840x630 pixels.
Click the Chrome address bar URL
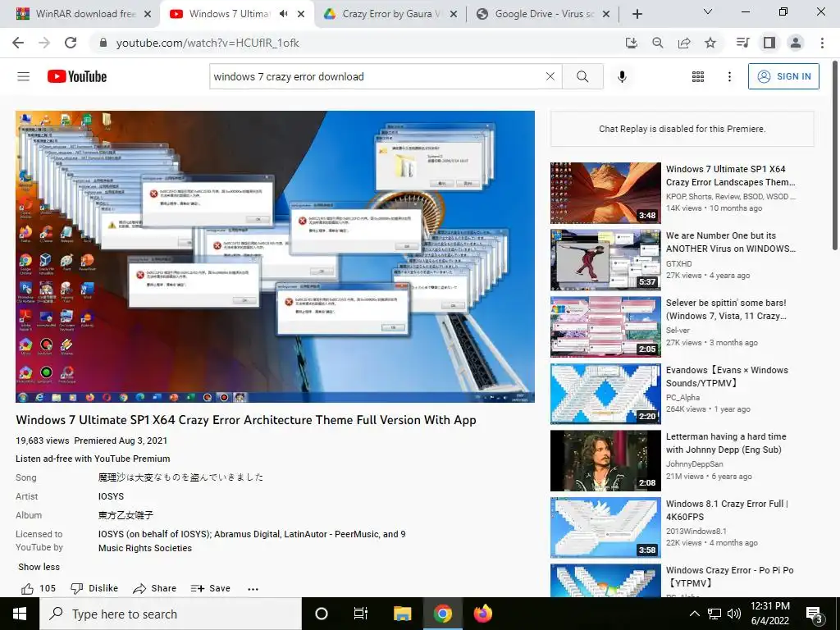pos(208,43)
